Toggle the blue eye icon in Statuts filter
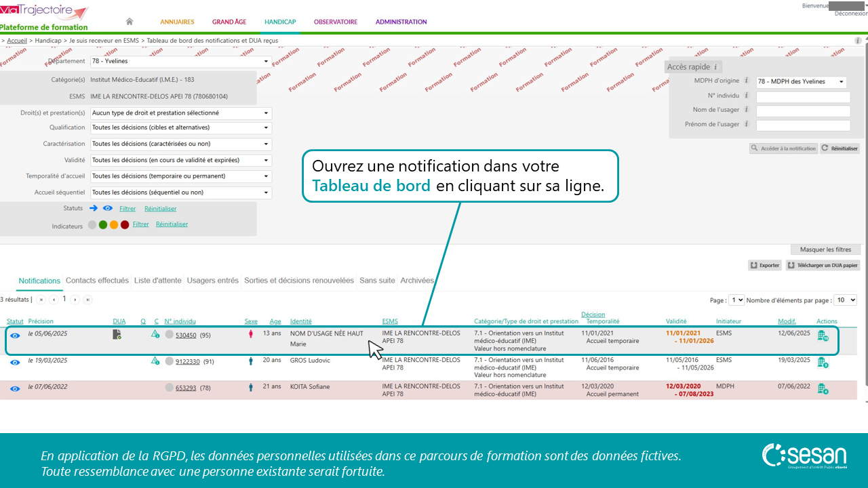Image resolution: width=868 pixels, height=488 pixels. click(x=108, y=209)
